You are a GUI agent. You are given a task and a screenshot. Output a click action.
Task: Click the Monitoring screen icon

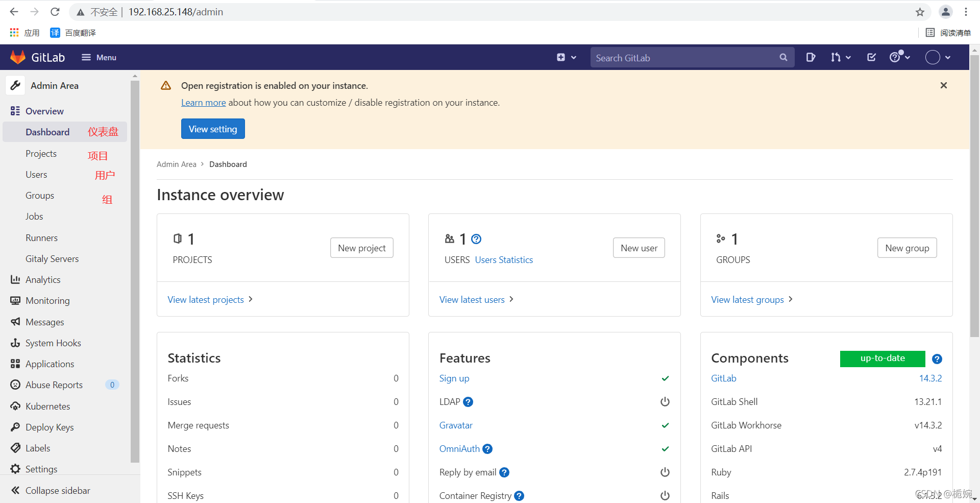[x=15, y=300]
